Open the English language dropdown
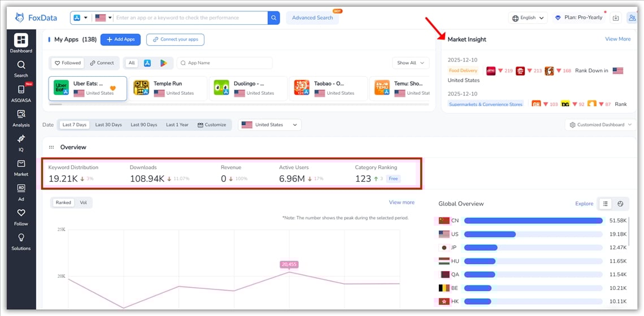 coord(528,18)
